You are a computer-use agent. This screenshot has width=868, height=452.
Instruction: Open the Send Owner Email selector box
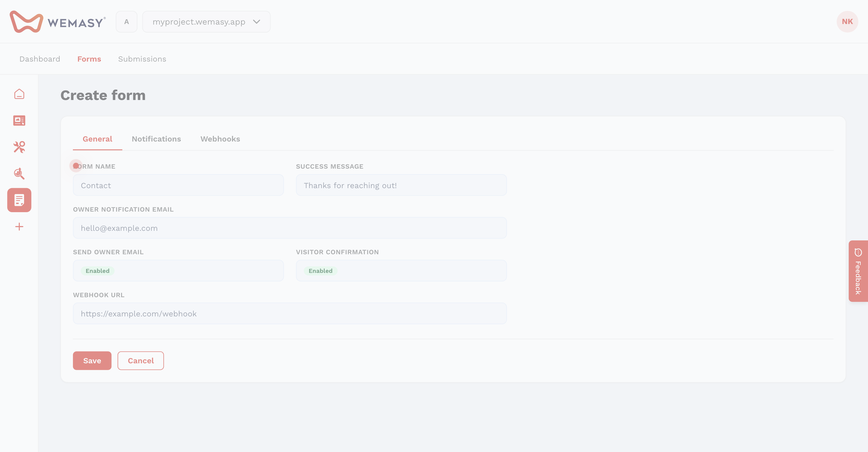(x=178, y=271)
